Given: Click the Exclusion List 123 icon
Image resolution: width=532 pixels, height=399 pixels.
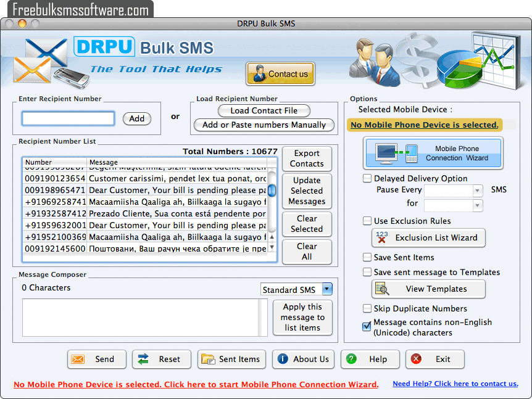Looking at the screenshot, I should (381, 237).
